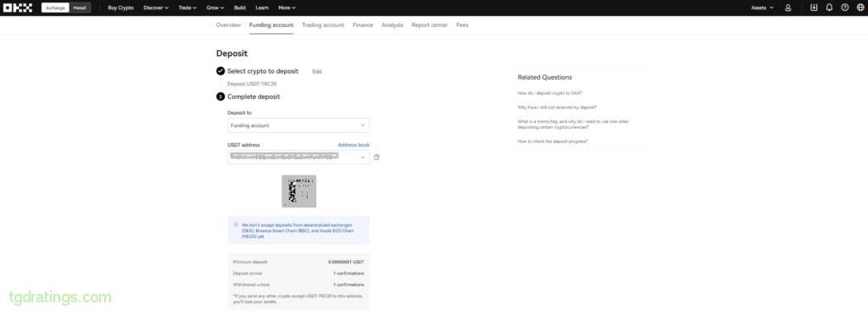This screenshot has width=868, height=315.
Task: Expand the USDT address dropdown
Action: click(x=298, y=157)
